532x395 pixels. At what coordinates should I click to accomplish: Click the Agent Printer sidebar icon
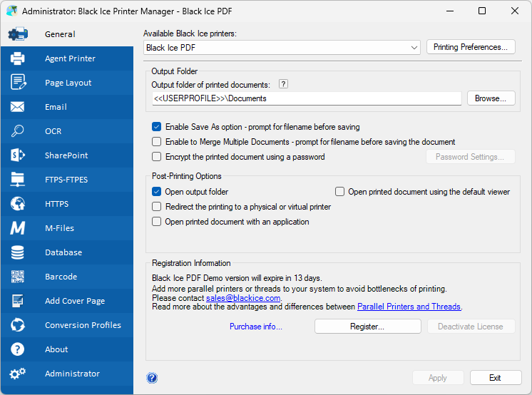pyautogui.click(x=18, y=58)
